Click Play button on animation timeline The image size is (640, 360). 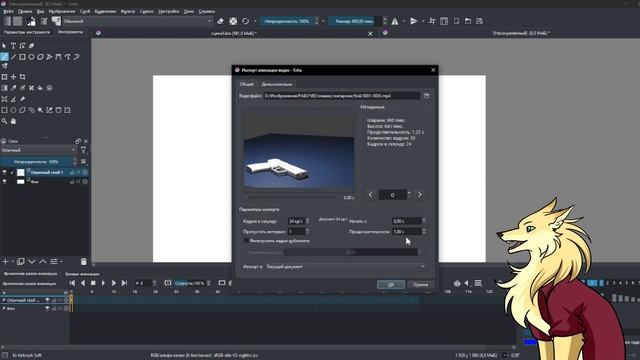tap(103, 283)
